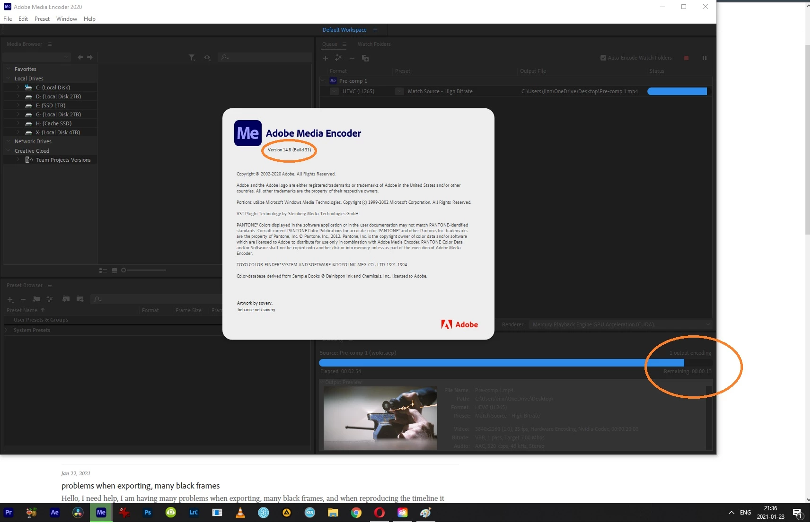812x524 pixels.
Task: Click Preset Settings sliders icon
Action: coord(50,299)
